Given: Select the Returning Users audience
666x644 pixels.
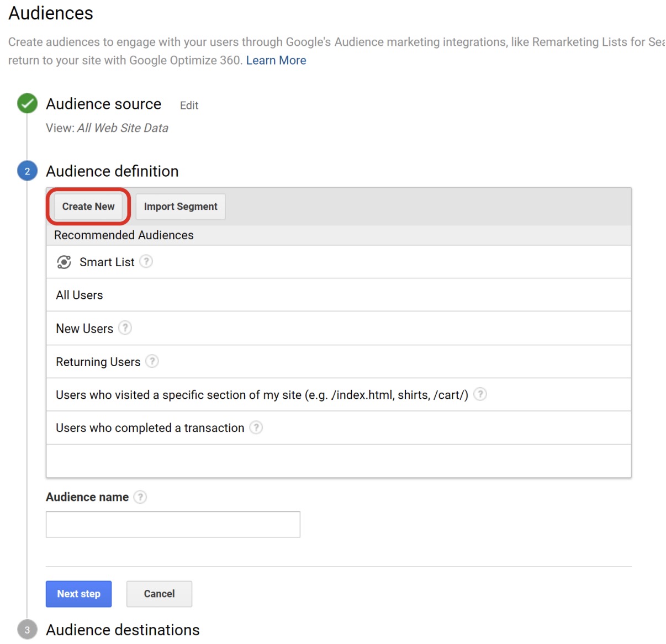Looking at the screenshot, I should 98,362.
